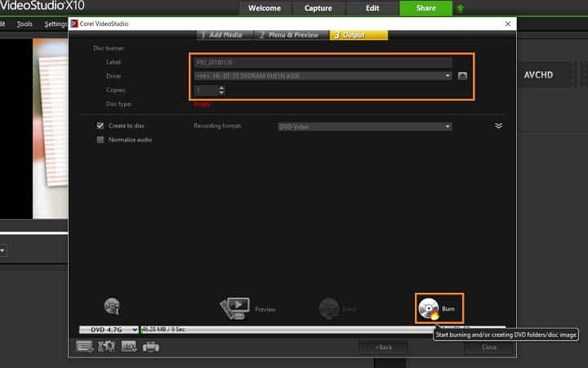The image size is (588, 368).
Task: Expand more output options with double chevron
Action: click(498, 126)
